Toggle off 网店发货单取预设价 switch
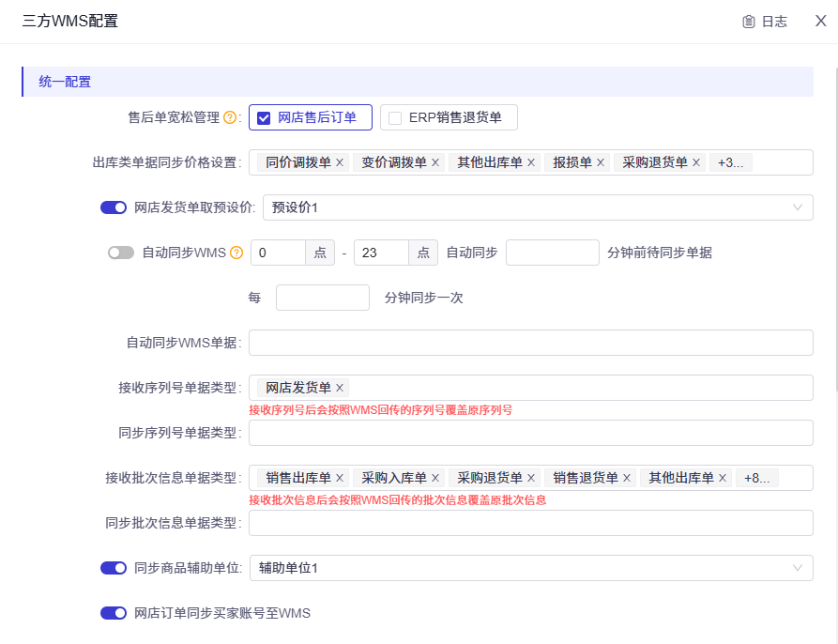The width and height of the screenshot is (838, 644). [114, 207]
